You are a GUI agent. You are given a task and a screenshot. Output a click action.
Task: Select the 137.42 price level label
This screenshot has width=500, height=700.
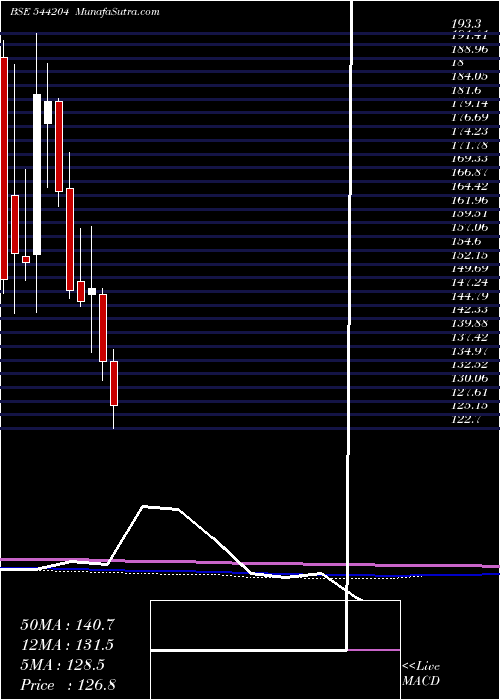point(470,338)
